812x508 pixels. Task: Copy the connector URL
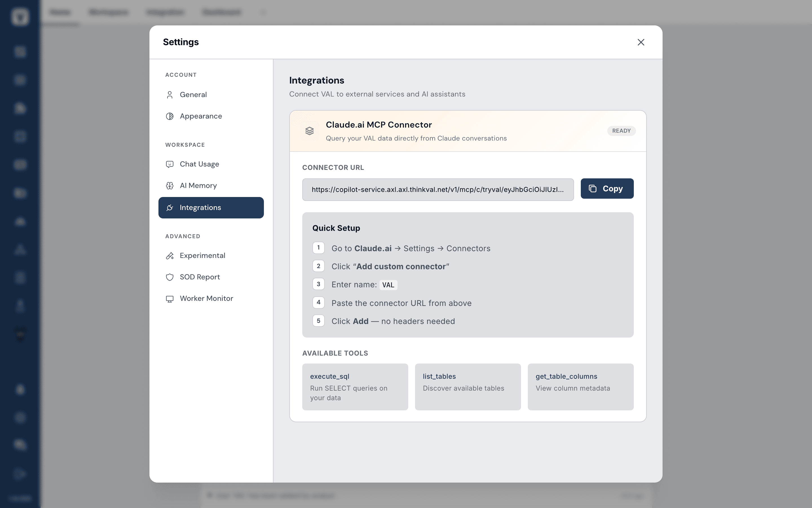[607, 189]
